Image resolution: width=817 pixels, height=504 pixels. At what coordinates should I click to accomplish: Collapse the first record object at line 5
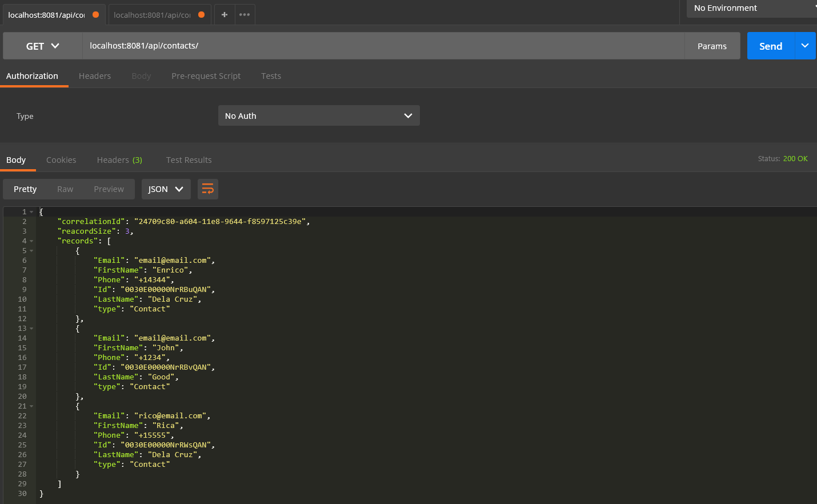tap(31, 251)
